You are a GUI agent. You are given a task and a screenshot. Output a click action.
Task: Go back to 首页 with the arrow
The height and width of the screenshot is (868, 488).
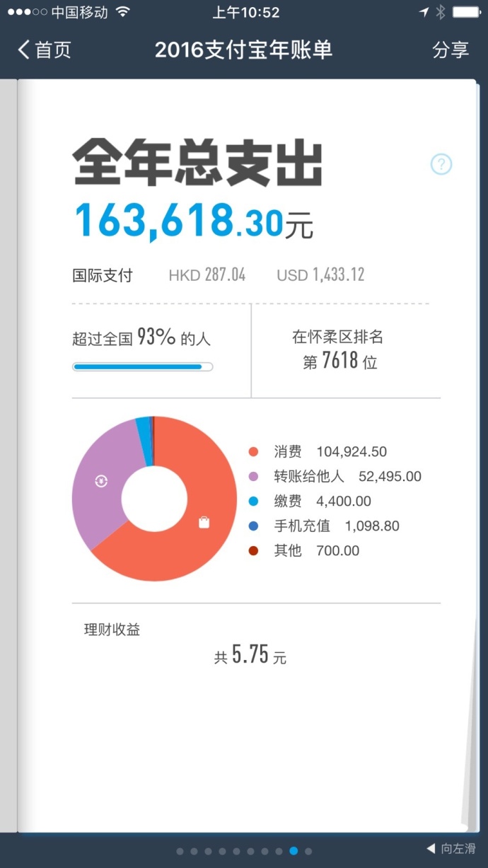tap(44, 50)
